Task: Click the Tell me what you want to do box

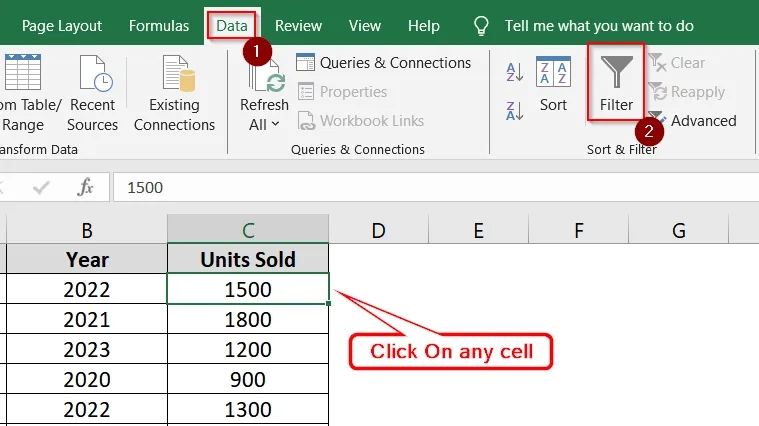Action: tap(599, 26)
